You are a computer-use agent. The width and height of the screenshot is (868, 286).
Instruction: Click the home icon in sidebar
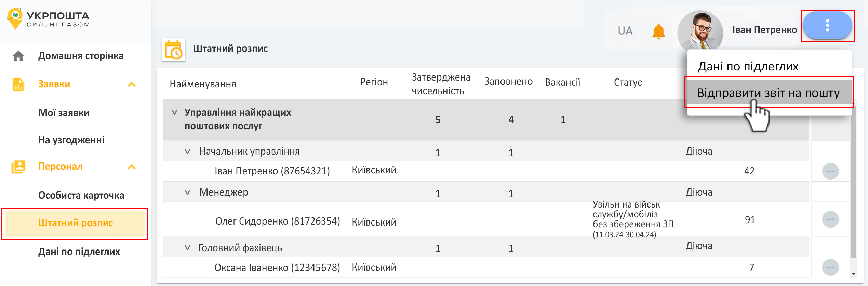tap(18, 56)
